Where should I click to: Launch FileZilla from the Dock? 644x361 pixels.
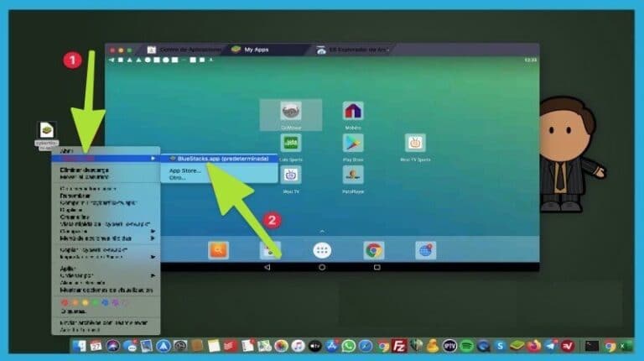(x=399, y=346)
